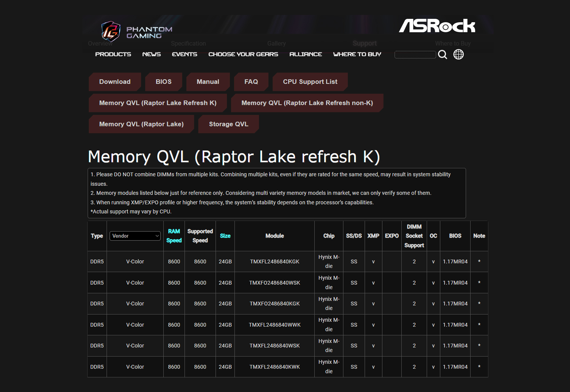Screen dimensions: 570x392
Task: Go to the NEWS menu item
Action: 151,54
